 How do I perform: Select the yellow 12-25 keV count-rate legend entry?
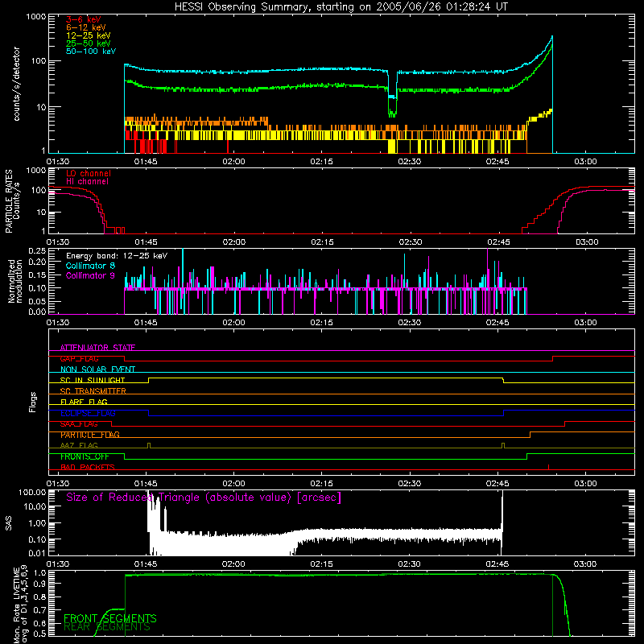tap(88, 35)
